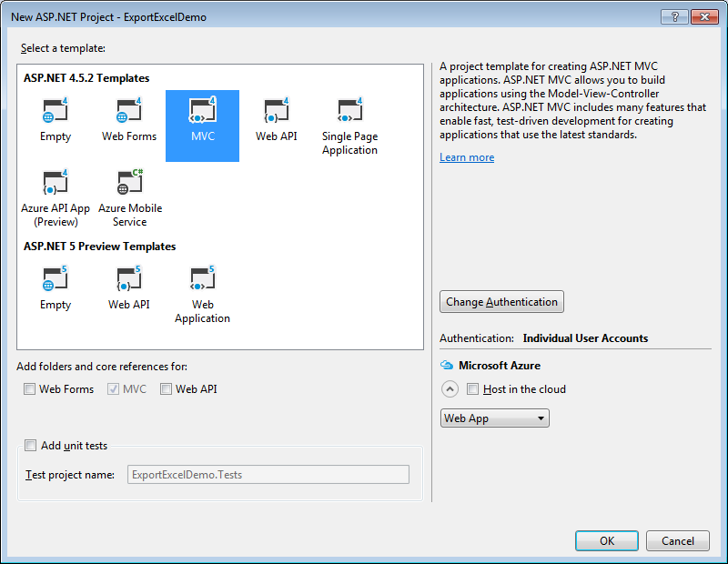
Task: Open dialog help question mark button
Action: [674, 16]
